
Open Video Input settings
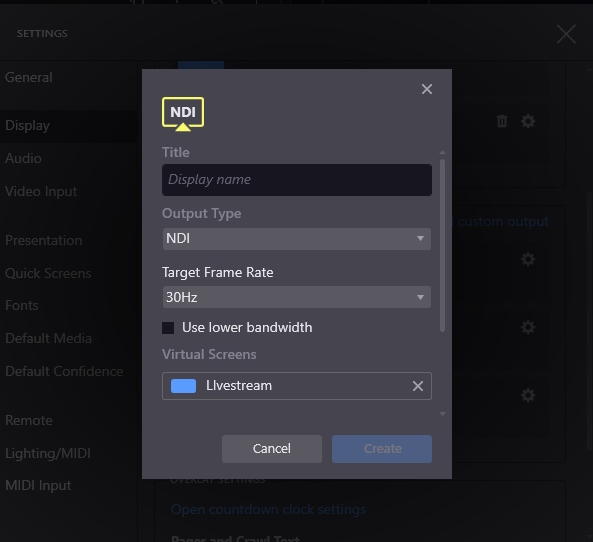click(41, 191)
